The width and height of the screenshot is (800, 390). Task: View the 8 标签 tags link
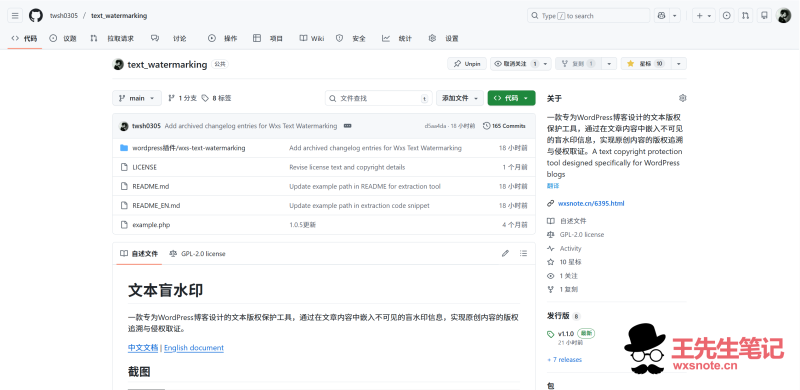(x=216, y=98)
